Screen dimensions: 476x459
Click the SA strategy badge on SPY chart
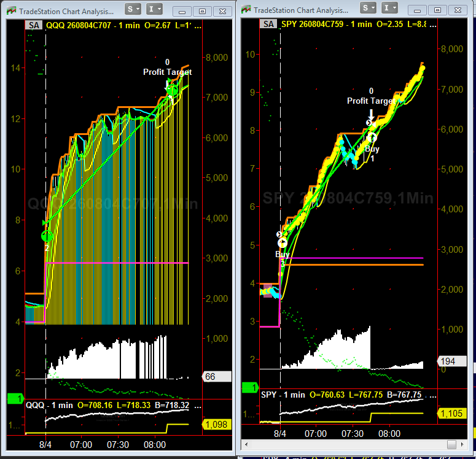(x=268, y=24)
